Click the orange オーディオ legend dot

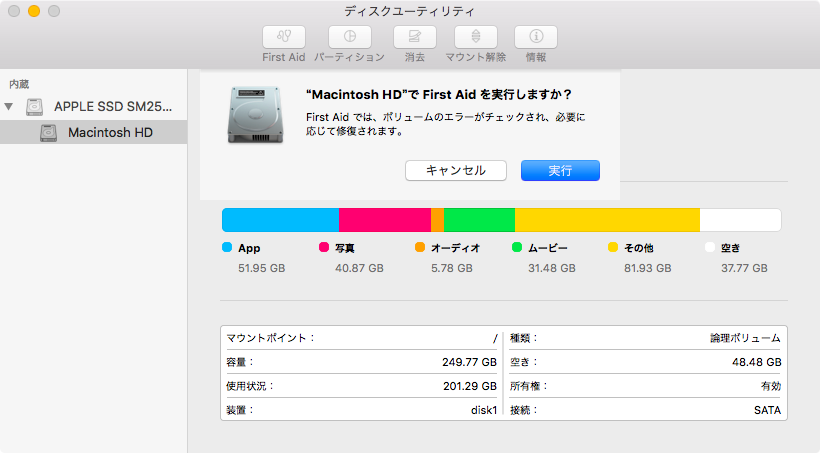(419, 247)
